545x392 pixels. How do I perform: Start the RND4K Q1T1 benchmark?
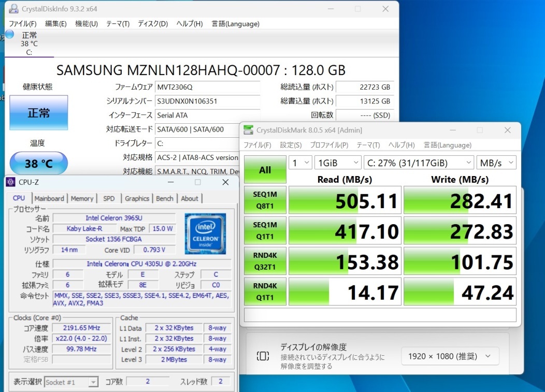[265, 291]
